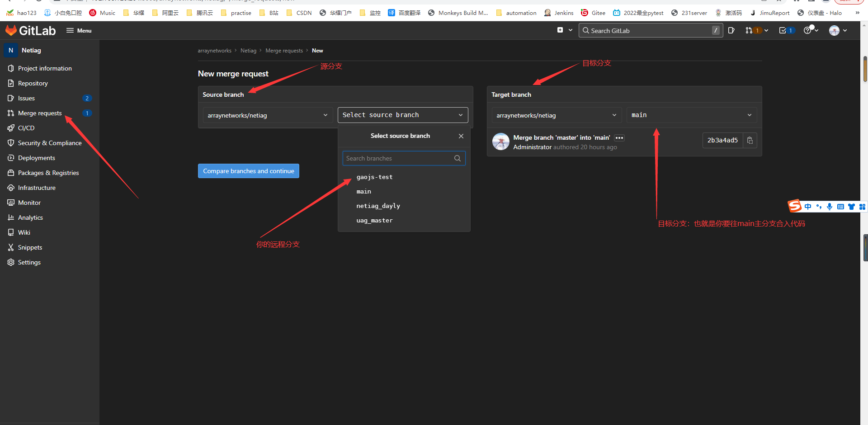
Task: Click the Monitor sidebar icon
Action: click(x=11, y=203)
